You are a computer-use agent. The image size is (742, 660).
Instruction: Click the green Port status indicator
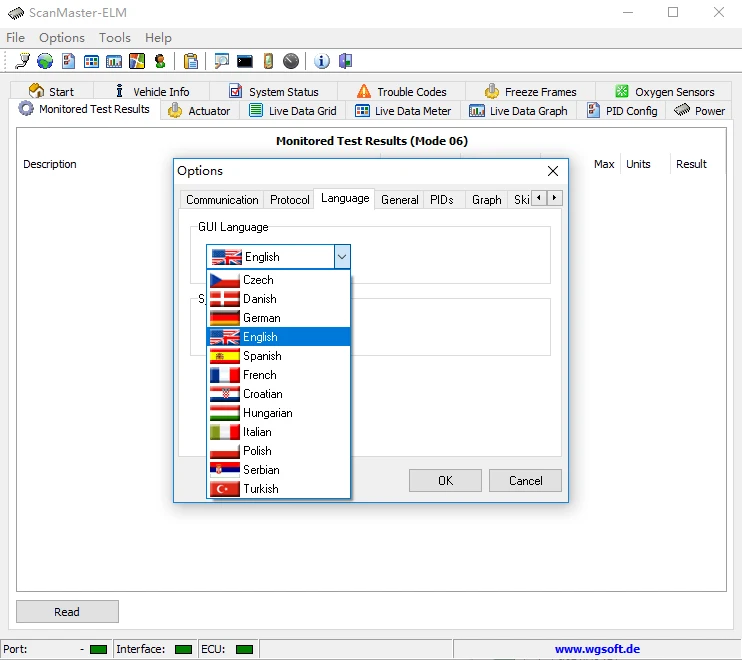pos(98,649)
